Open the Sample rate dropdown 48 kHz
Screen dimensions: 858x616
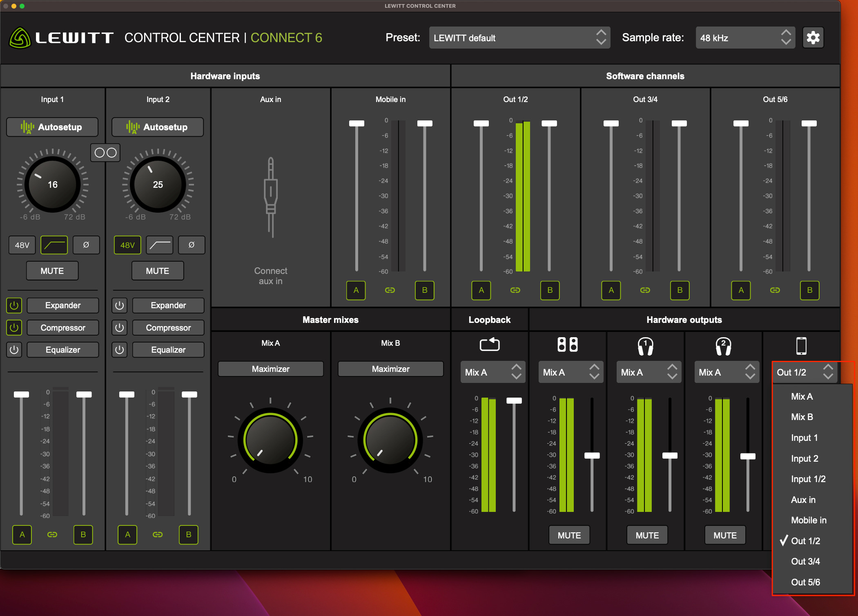pos(745,38)
